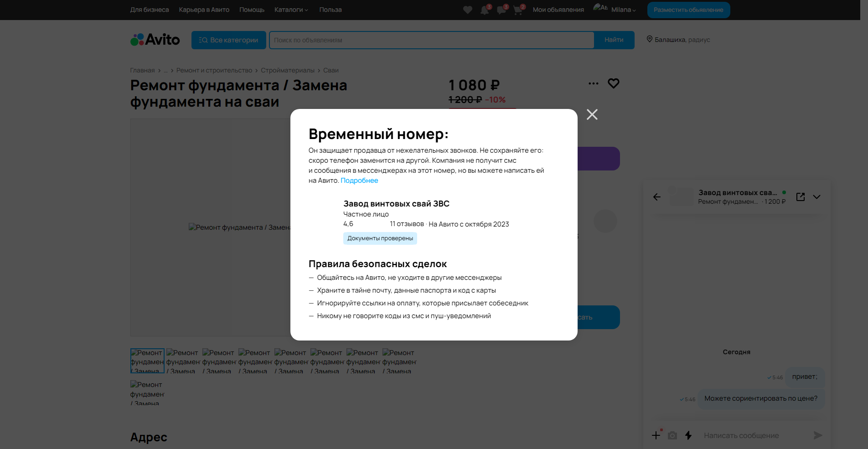Open Ремонт и строительство breadcrumb

click(x=214, y=70)
